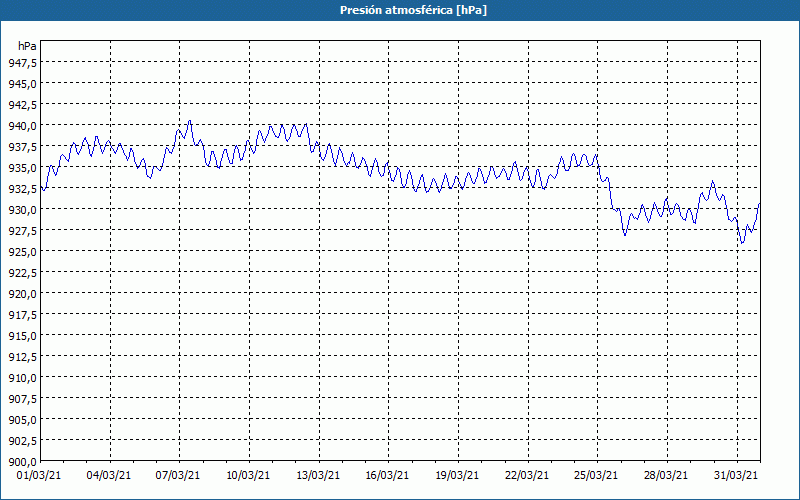800x500 pixels.
Task: Select the 932,5 y-axis label
Action: point(22,188)
